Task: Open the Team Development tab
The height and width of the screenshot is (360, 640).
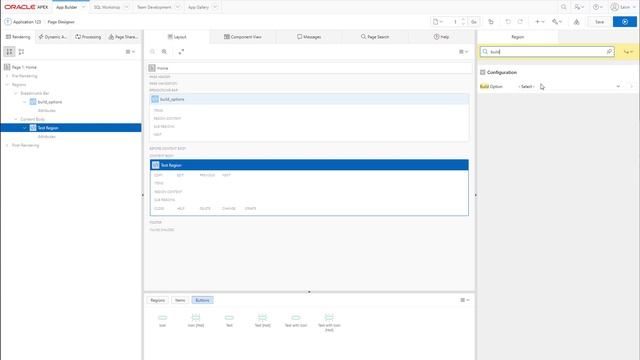Action: [154, 7]
